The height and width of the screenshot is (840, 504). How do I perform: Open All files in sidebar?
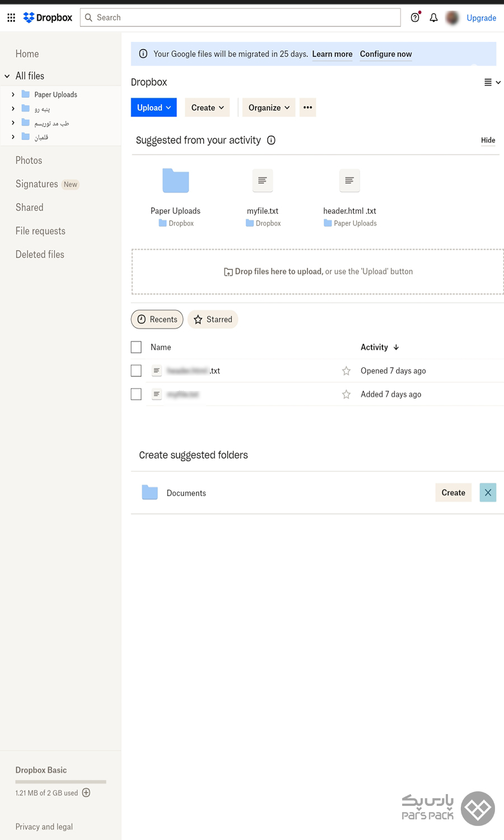click(30, 76)
